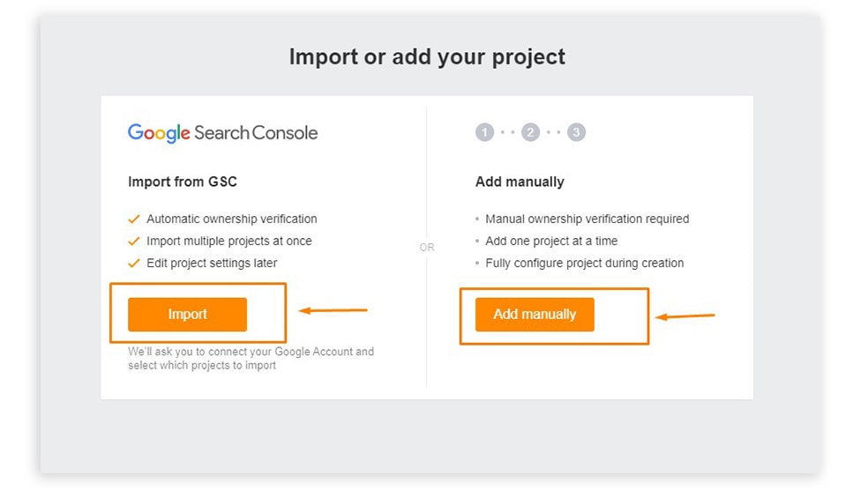Click 'Manual ownership verification required' text
Screen dimensions: 868x491
(x=587, y=219)
